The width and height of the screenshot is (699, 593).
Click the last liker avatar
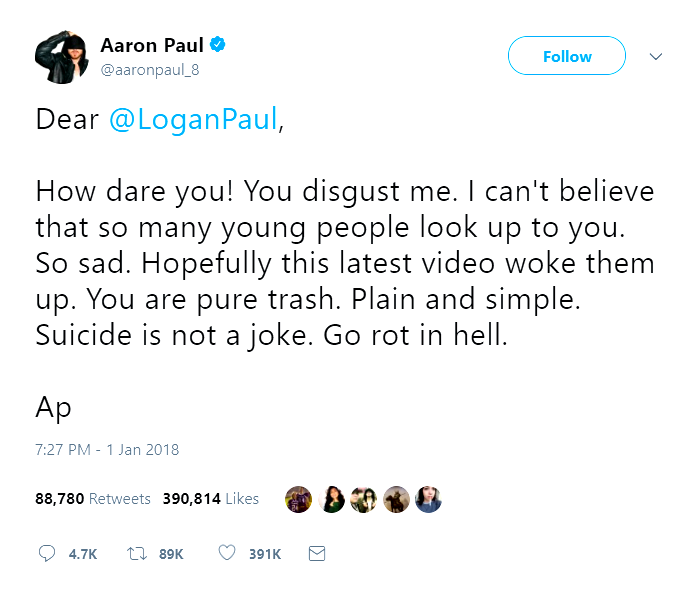pos(428,499)
